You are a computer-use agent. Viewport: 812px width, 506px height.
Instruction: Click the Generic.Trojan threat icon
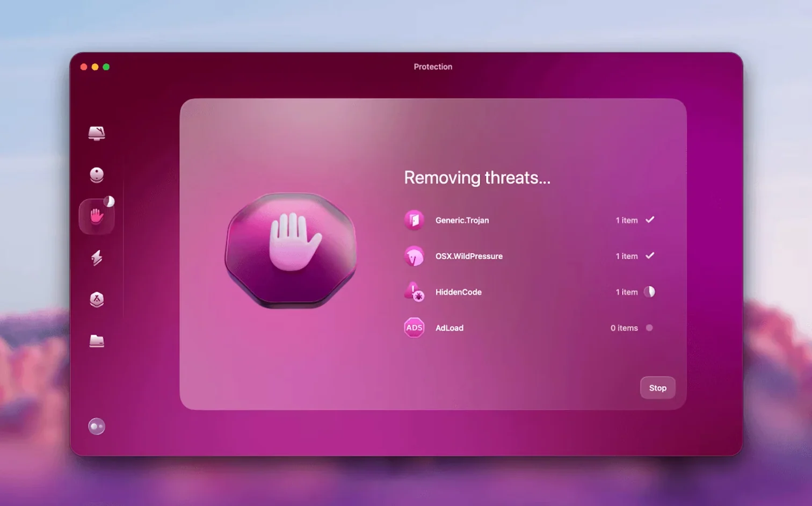[414, 220]
